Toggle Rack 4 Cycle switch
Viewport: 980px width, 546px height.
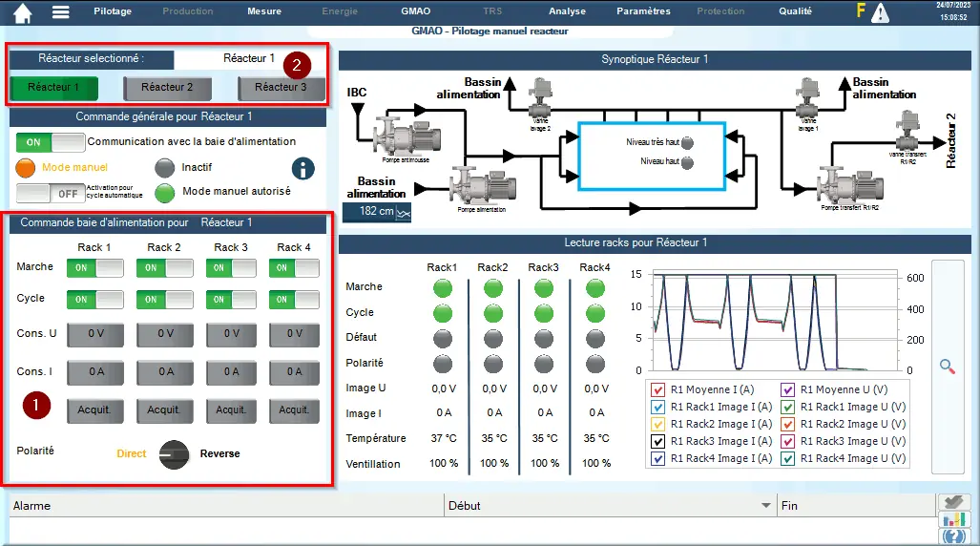294,300
